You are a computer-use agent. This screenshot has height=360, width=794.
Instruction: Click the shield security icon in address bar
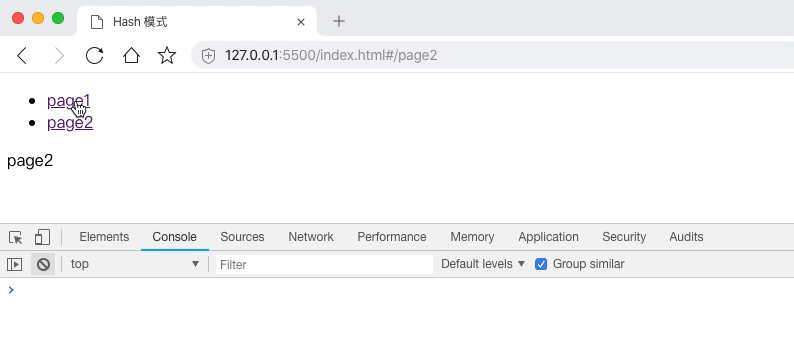(x=209, y=56)
